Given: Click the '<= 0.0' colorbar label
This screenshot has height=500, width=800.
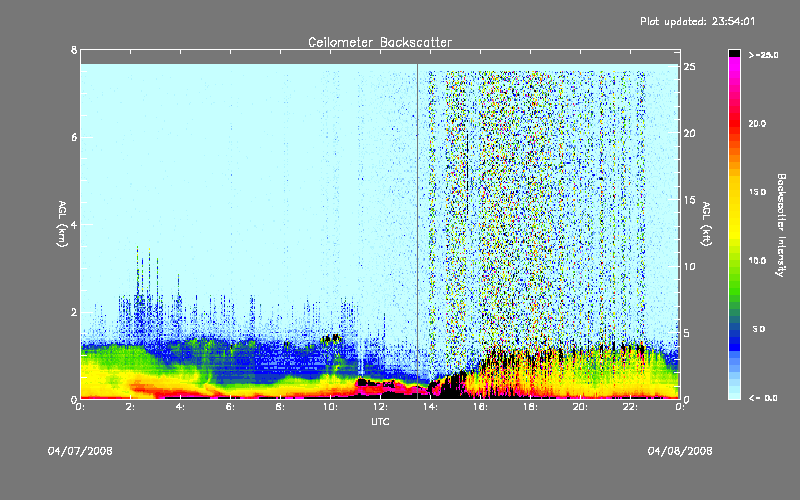Looking at the screenshot, I should [x=764, y=398].
